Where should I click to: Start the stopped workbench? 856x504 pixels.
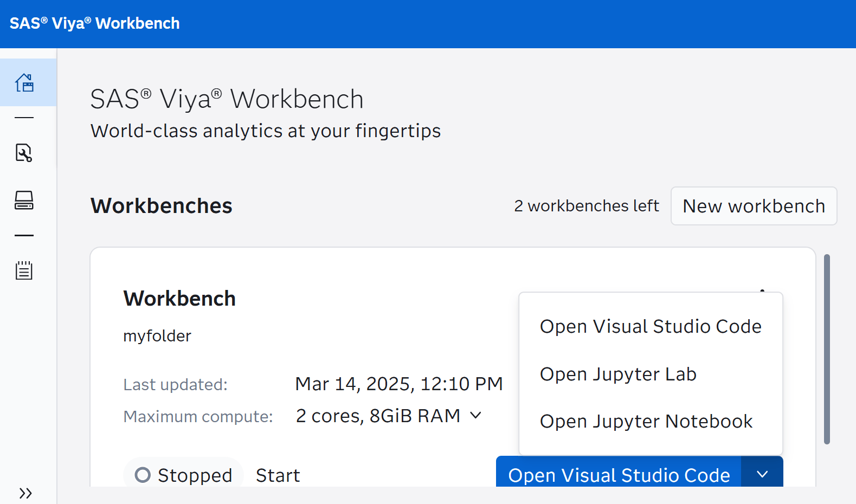coord(278,475)
